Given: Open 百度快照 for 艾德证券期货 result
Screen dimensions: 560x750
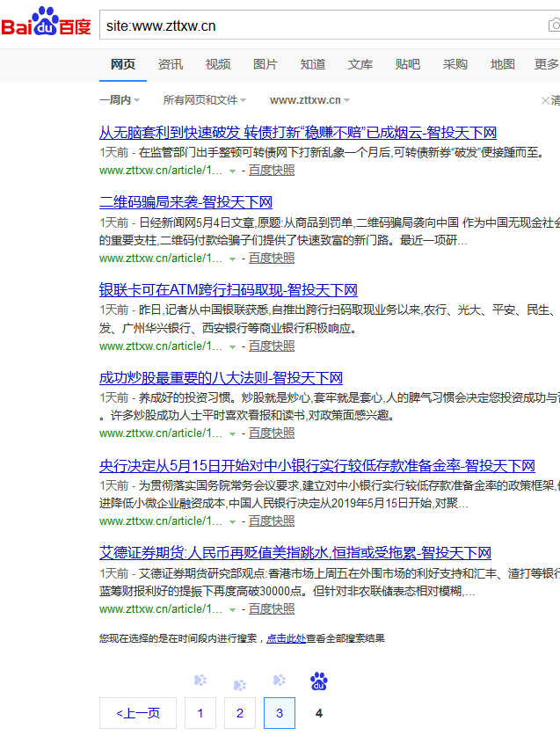Looking at the screenshot, I should [272, 609].
